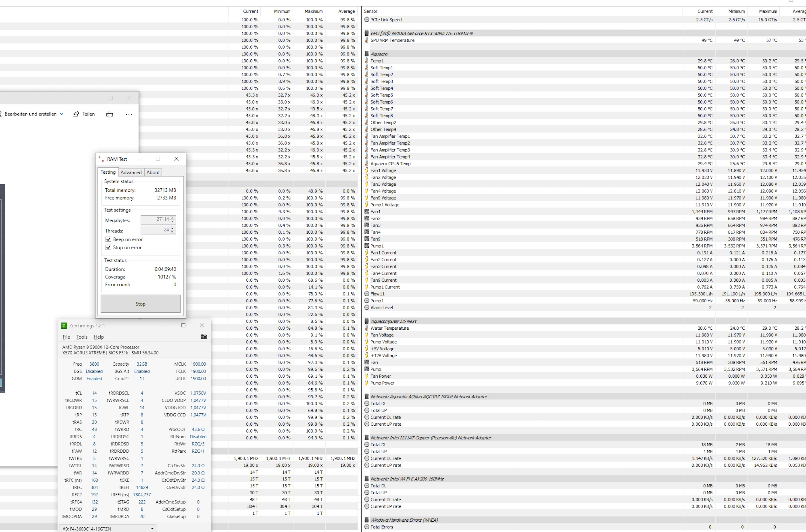The width and height of the screenshot is (806, 532).
Task: Decrease the Threads value with the down arrow
Action: tap(173, 232)
